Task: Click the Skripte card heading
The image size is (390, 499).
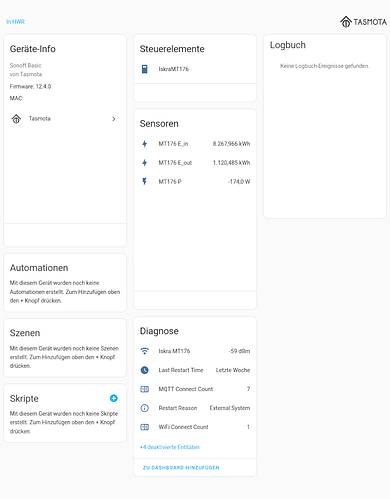Action: click(24, 399)
